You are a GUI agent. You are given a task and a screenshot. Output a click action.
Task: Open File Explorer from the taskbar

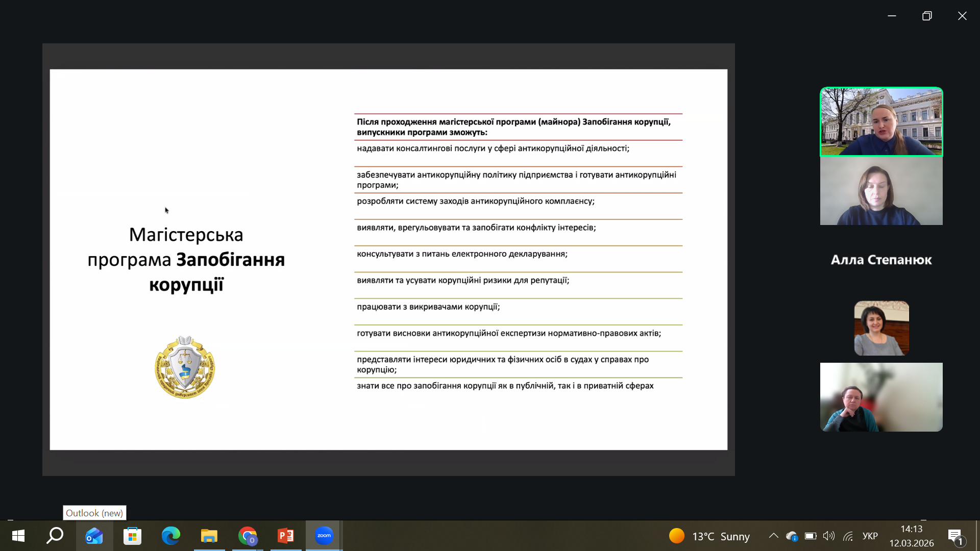[x=209, y=536]
